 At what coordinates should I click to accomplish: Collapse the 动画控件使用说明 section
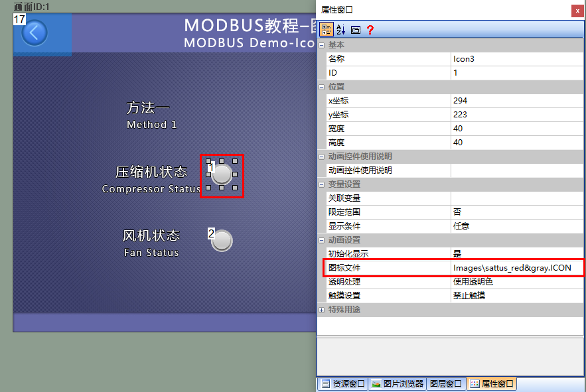tap(321, 157)
